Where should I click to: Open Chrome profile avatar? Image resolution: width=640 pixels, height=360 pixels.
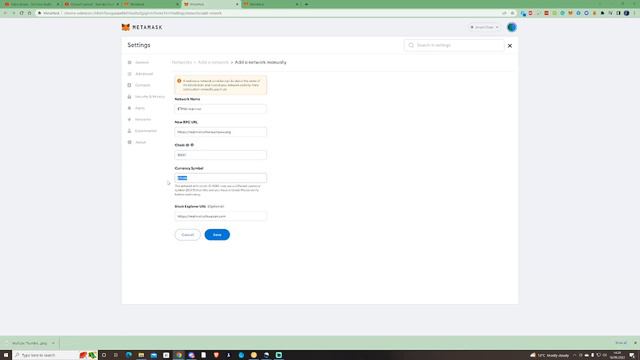(x=627, y=13)
